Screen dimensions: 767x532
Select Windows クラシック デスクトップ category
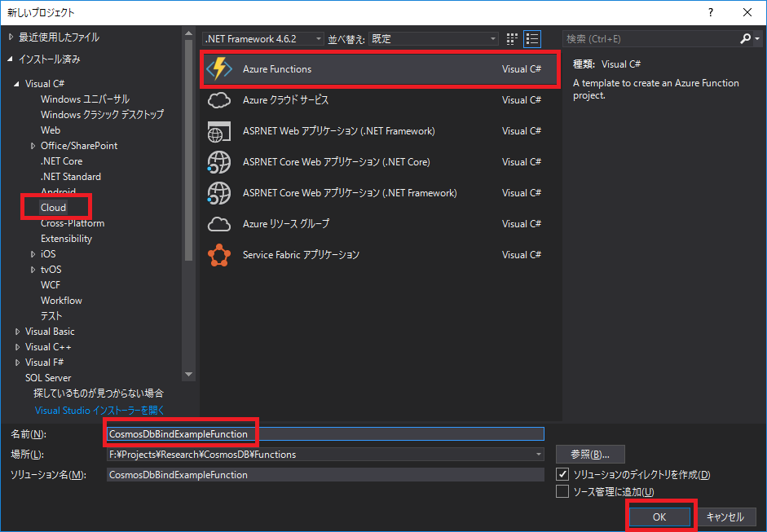pyautogui.click(x=102, y=114)
